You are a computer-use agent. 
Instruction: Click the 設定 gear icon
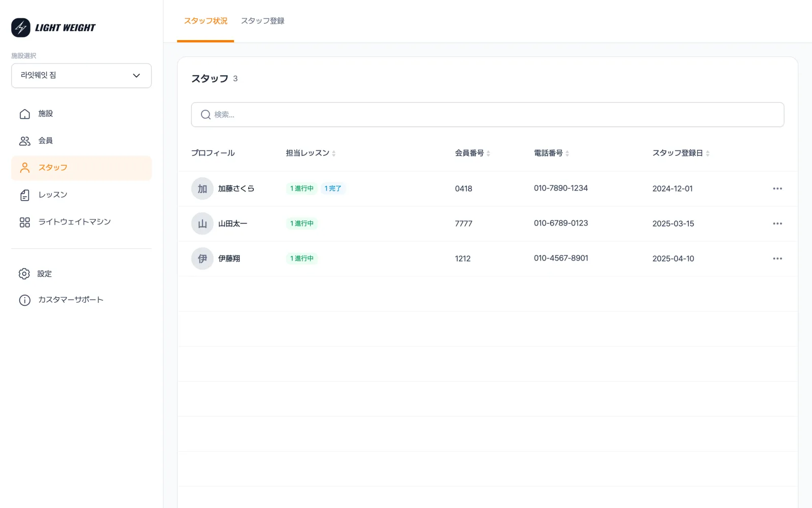click(x=24, y=274)
